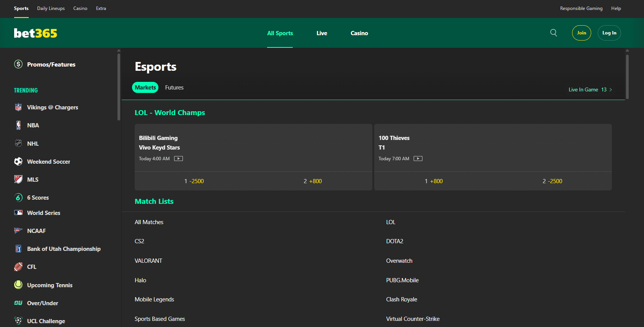
Task: Click the Bilibili Gaming team name
Action: [x=158, y=138]
